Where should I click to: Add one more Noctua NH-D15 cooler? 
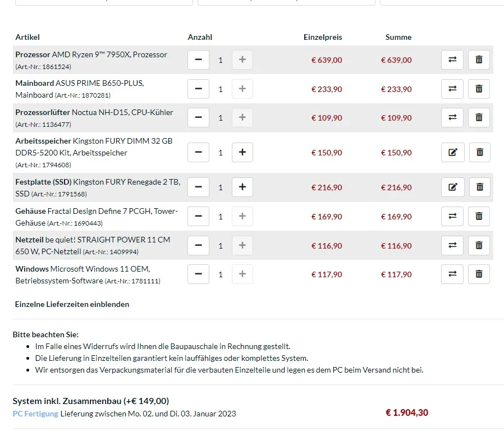(242, 118)
